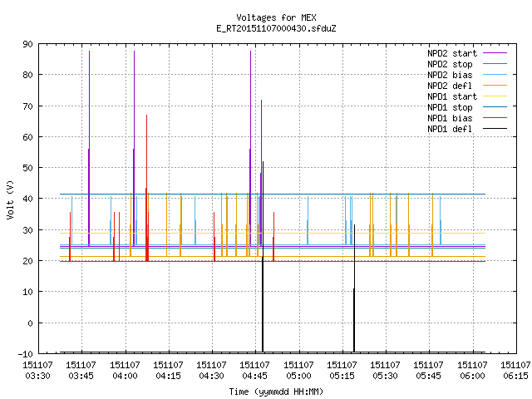Click orange line sample next to NPD2 defl
Image resolution: width=532 pixels, height=399 pixels.
point(495,85)
